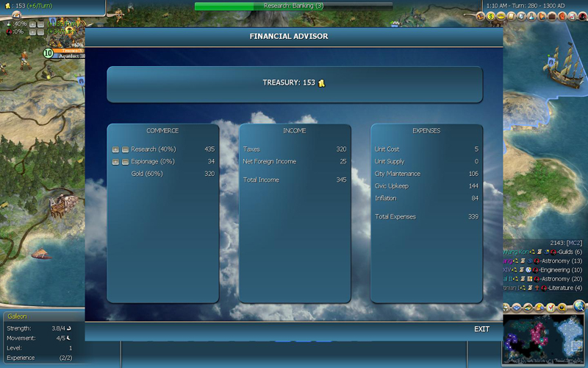Click the Literature (4) score row

(542, 288)
